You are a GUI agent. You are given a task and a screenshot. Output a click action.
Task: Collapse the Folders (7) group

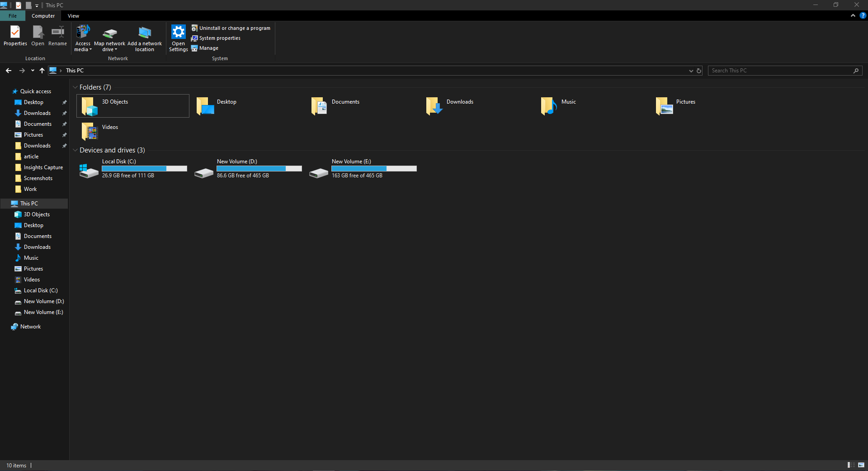click(75, 87)
